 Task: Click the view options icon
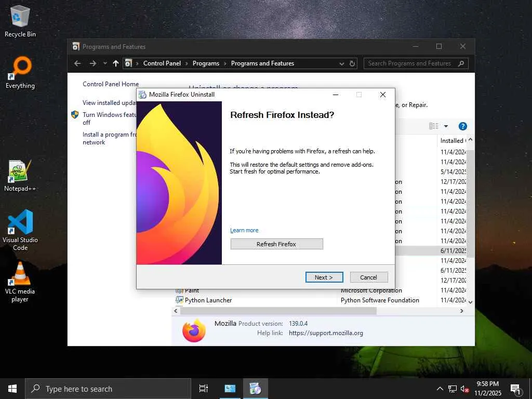click(434, 126)
